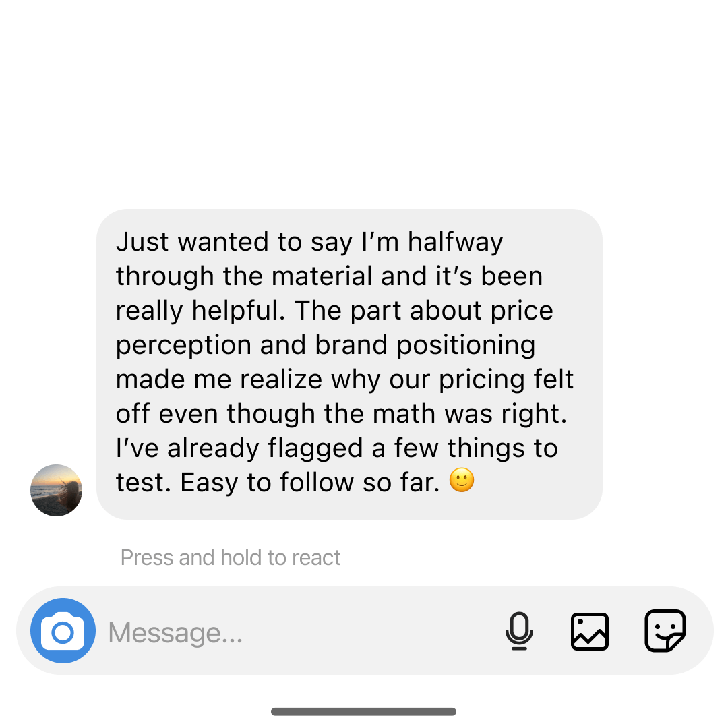Image resolution: width=728 pixels, height=726 pixels.
Task: Tap the microphone to record voice message
Action: [x=519, y=631]
